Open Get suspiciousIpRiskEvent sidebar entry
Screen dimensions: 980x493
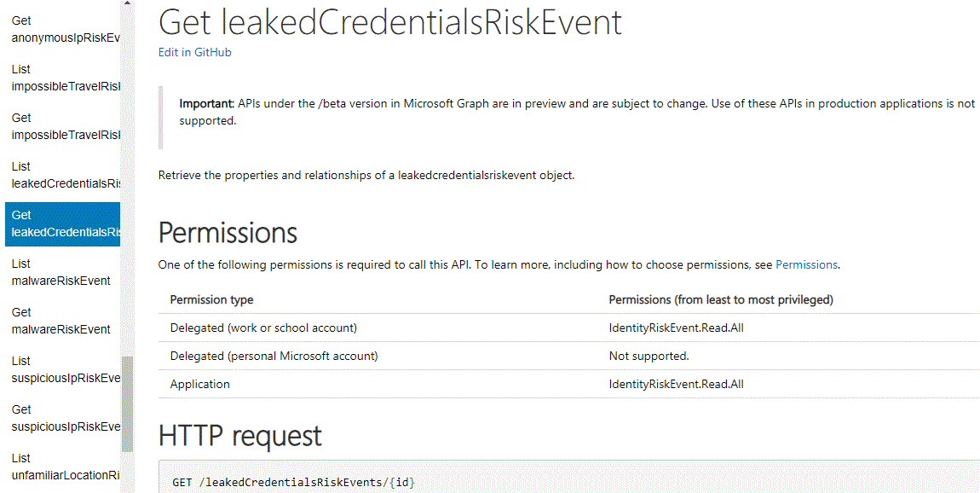[64, 418]
